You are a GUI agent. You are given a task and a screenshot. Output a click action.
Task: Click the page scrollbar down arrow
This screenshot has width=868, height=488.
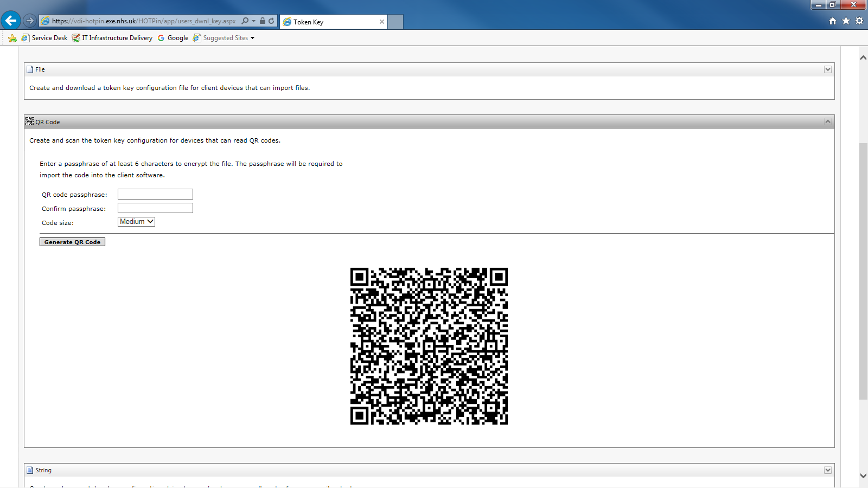863,476
